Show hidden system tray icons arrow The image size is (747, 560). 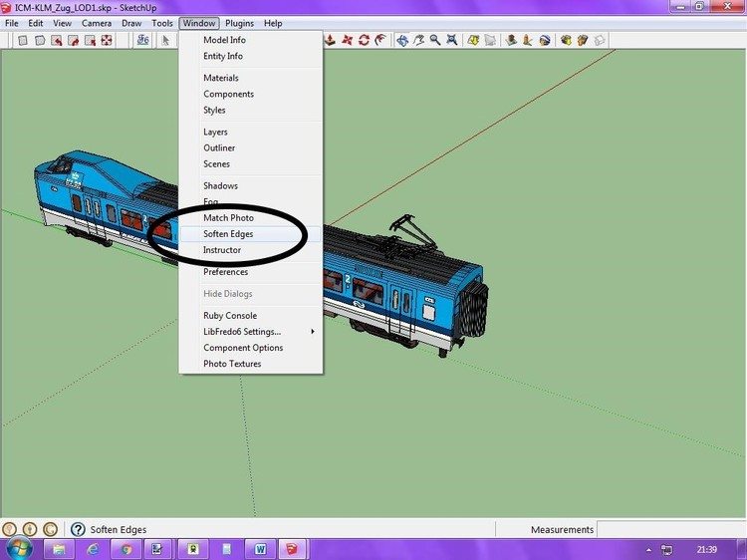(648, 549)
